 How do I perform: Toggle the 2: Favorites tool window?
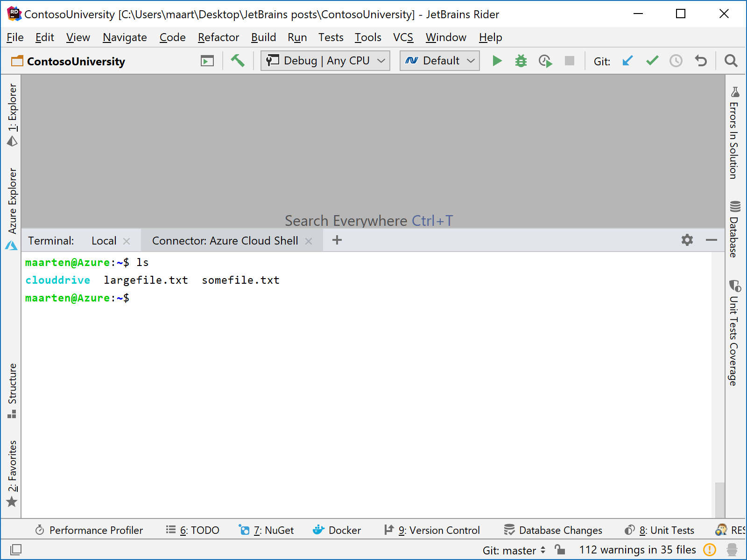[x=12, y=474]
